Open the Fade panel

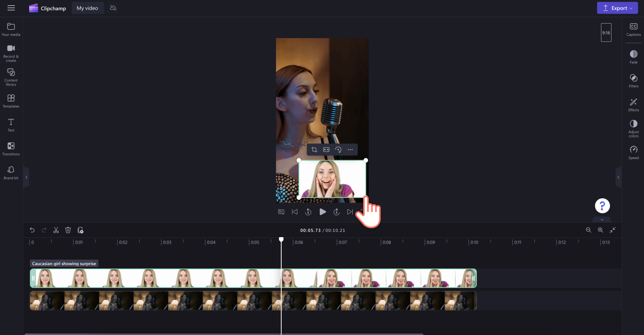(x=634, y=57)
